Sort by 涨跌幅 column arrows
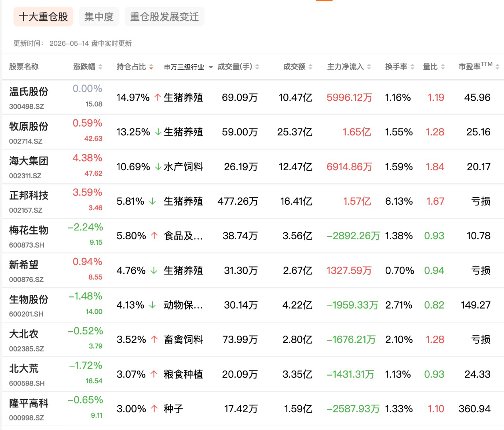504x430 pixels. click(x=100, y=67)
